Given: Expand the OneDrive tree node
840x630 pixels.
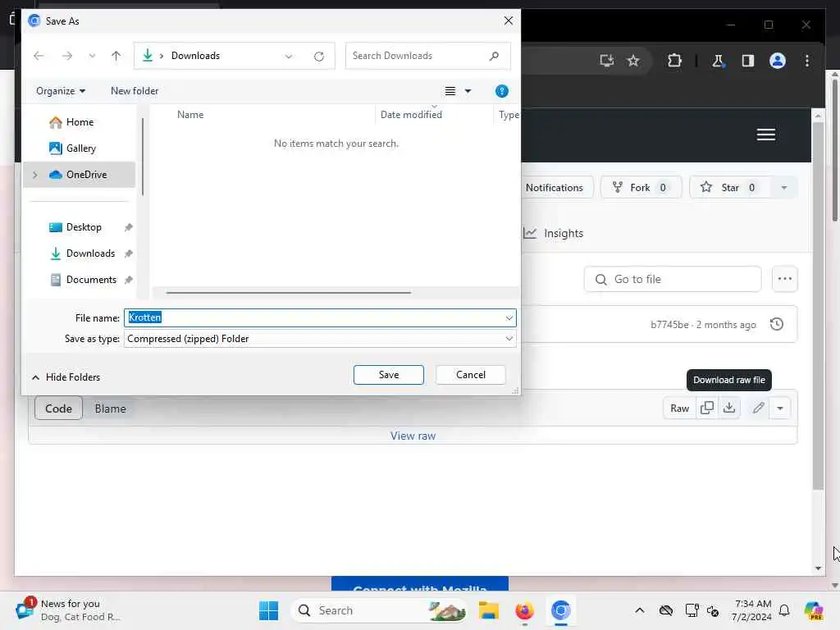Looking at the screenshot, I should [x=35, y=175].
